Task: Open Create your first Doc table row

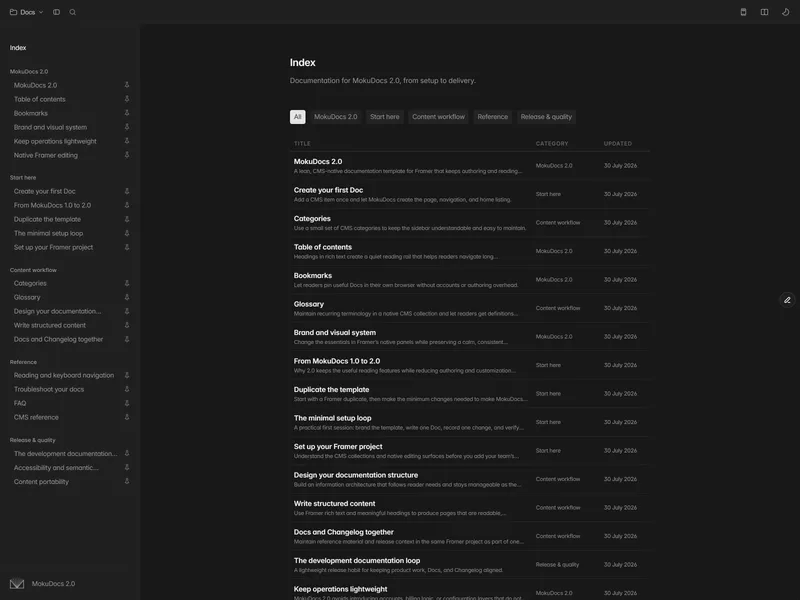Action: (x=469, y=194)
